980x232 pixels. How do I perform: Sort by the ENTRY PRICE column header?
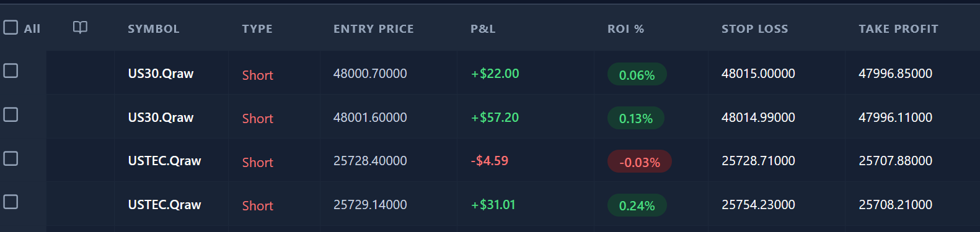click(x=374, y=29)
